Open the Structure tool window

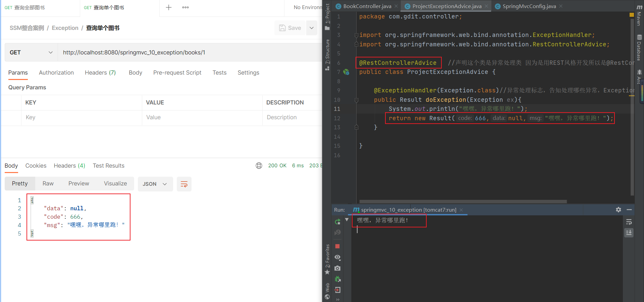[x=327, y=55]
